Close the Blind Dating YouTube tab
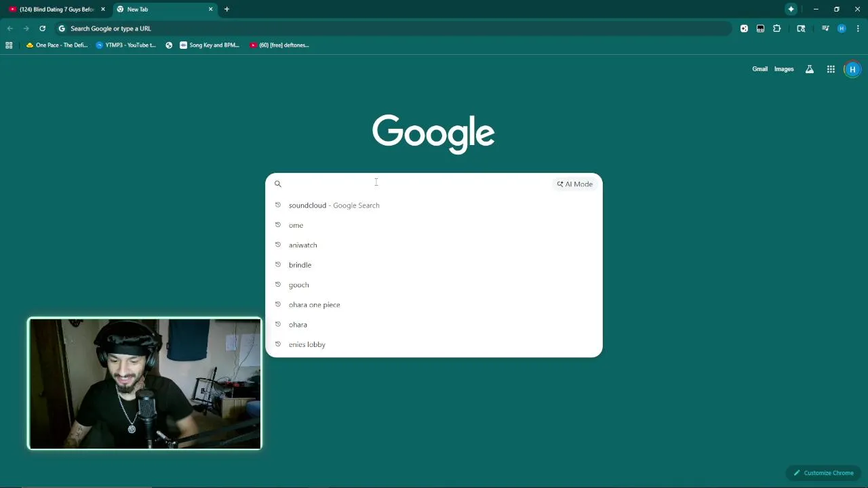This screenshot has height=488, width=868. 103,9
